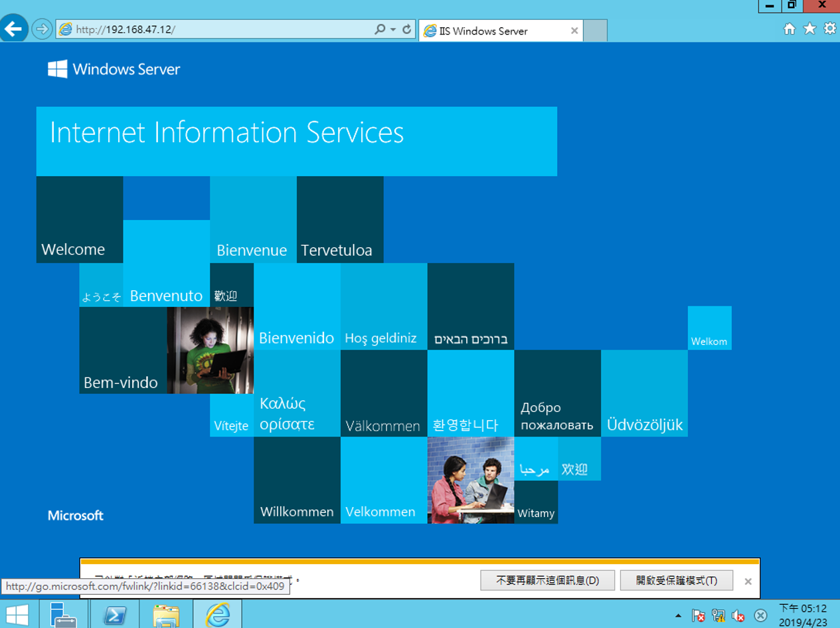Close the IIS Windows Server tab
This screenshot has width=840, height=628.
coord(574,31)
